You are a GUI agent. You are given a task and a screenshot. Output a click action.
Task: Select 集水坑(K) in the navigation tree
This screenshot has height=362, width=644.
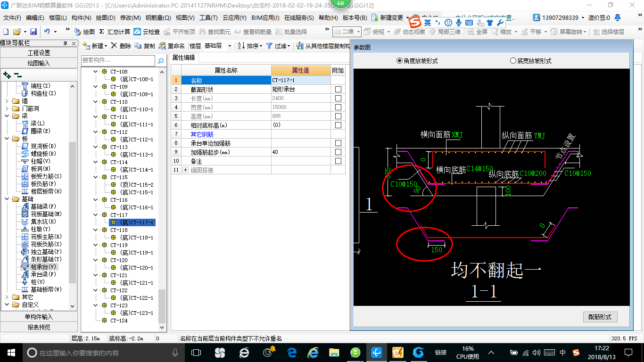(x=43, y=222)
